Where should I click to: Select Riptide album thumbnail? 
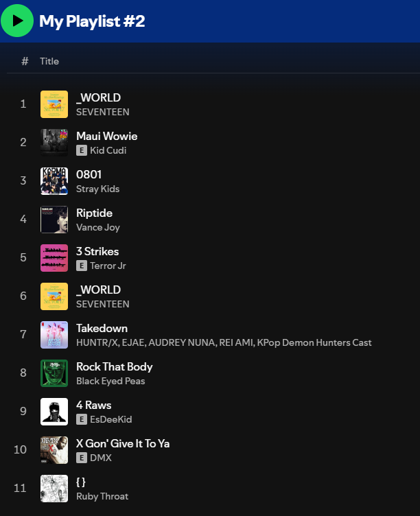[x=54, y=220]
